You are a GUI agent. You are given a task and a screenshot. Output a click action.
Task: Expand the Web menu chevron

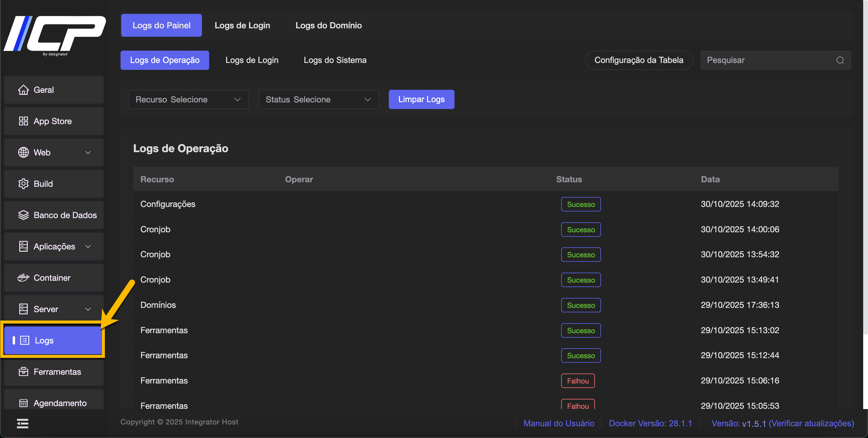click(x=88, y=152)
